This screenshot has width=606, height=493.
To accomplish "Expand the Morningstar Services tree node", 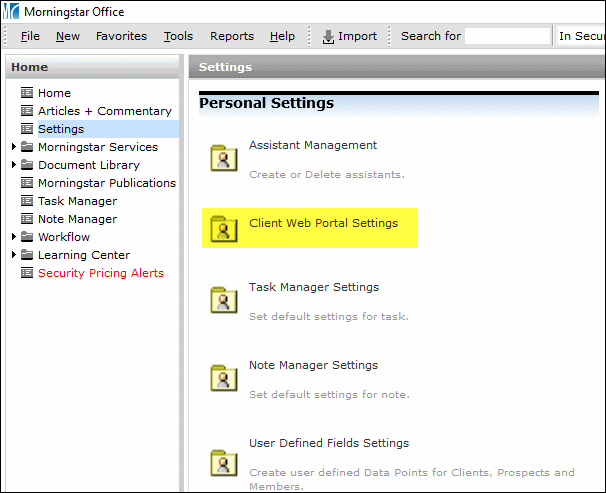I will [x=14, y=147].
